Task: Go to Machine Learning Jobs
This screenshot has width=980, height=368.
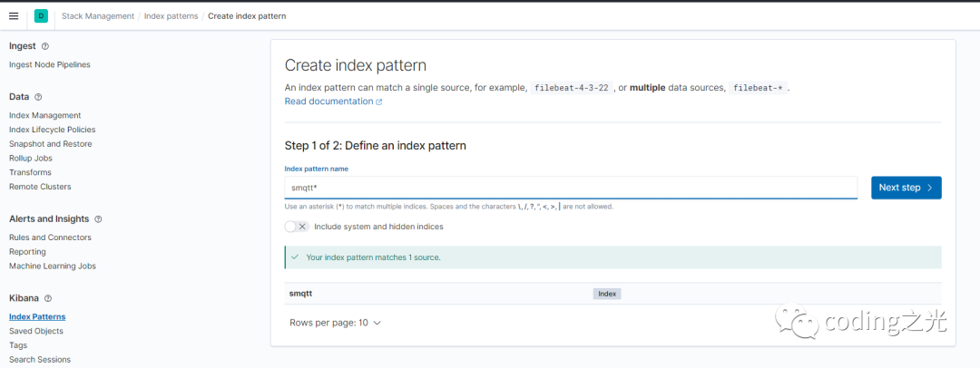Action: click(52, 266)
